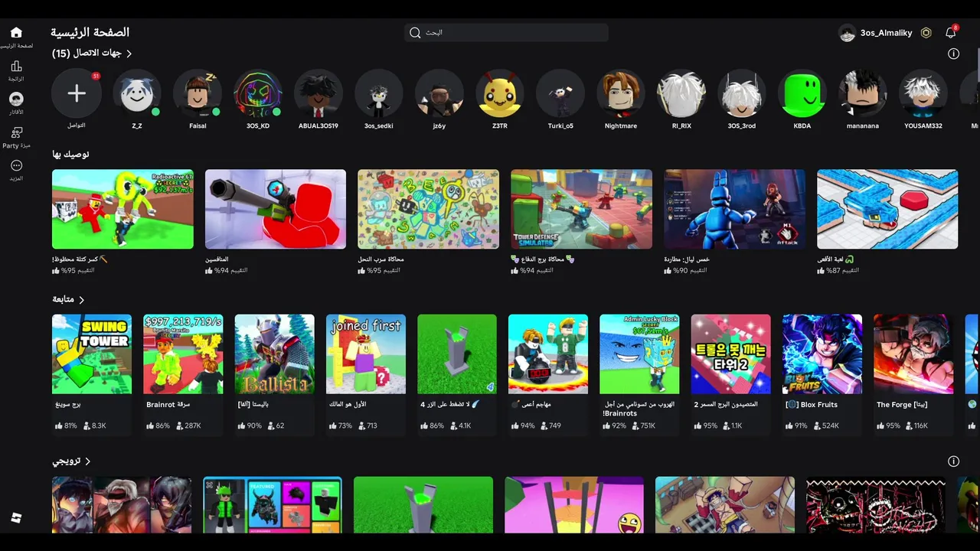This screenshot has width=980, height=551.
Task: Open the blue animatronic Five Nights game thumbnail
Action: (735, 209)
